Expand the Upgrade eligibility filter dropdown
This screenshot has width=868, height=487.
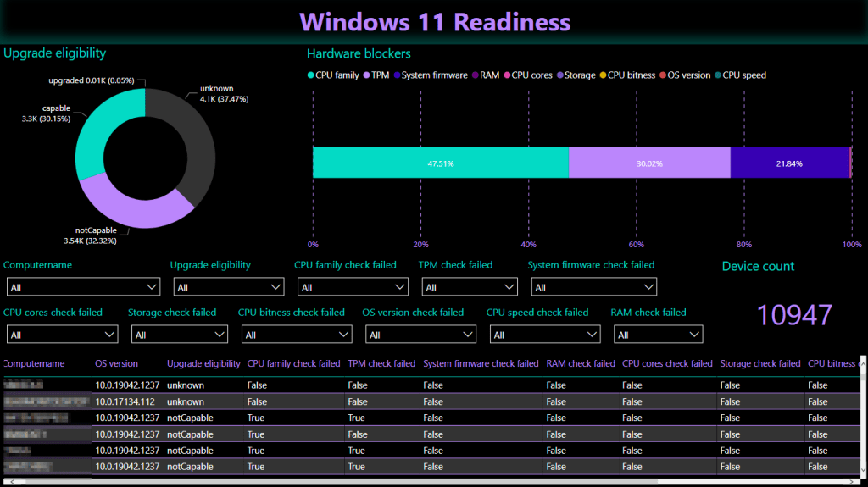(228, 287)
